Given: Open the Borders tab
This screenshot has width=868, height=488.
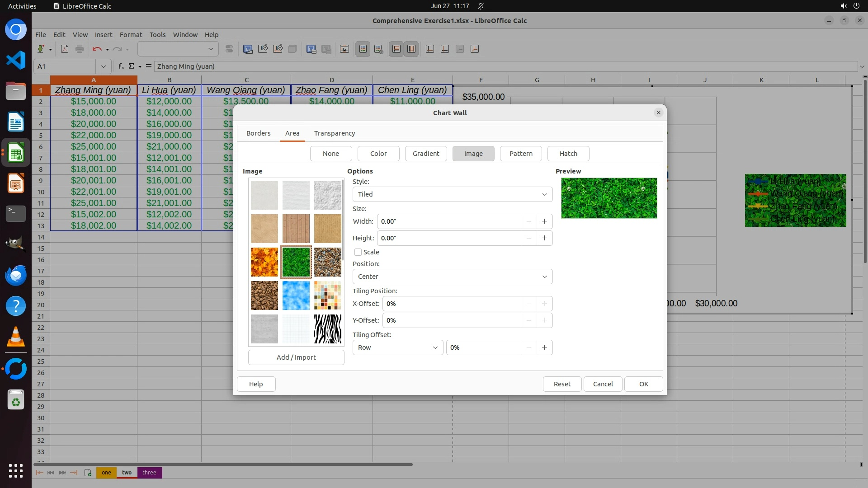Looking at the screenshot, I should (258, 133).
